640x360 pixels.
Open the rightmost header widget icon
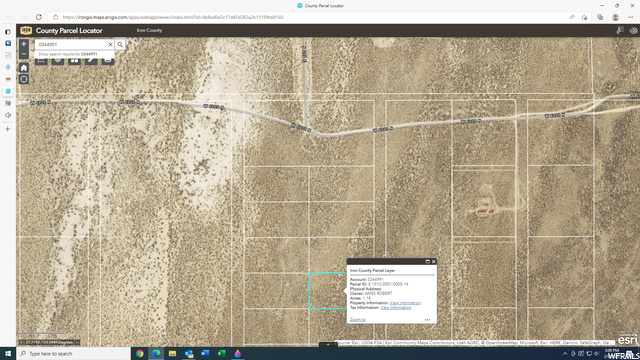[x=633, y=30]
